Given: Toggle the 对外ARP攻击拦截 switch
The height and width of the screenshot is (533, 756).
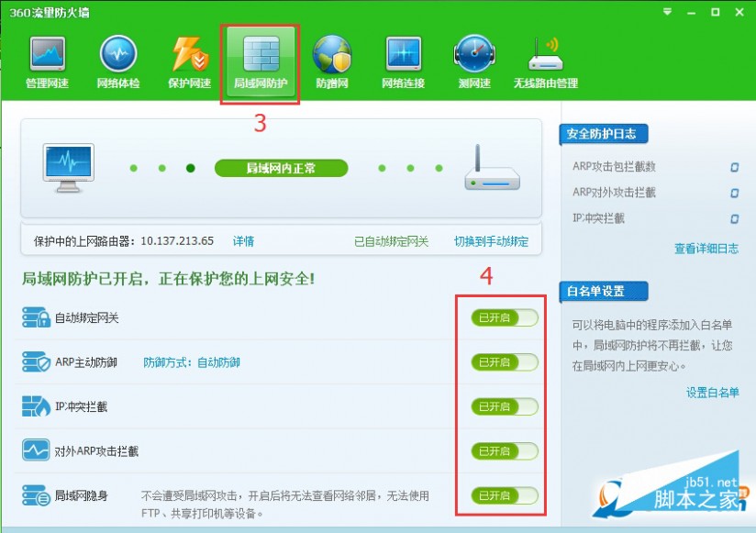Looking at the screenshot, I should pyautogui.click(x=505, y=451).
